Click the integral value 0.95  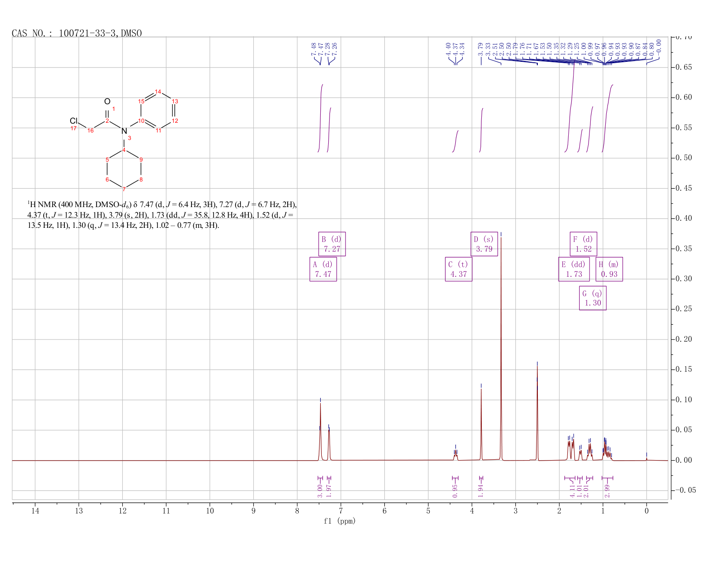click(x=455, y=491)
